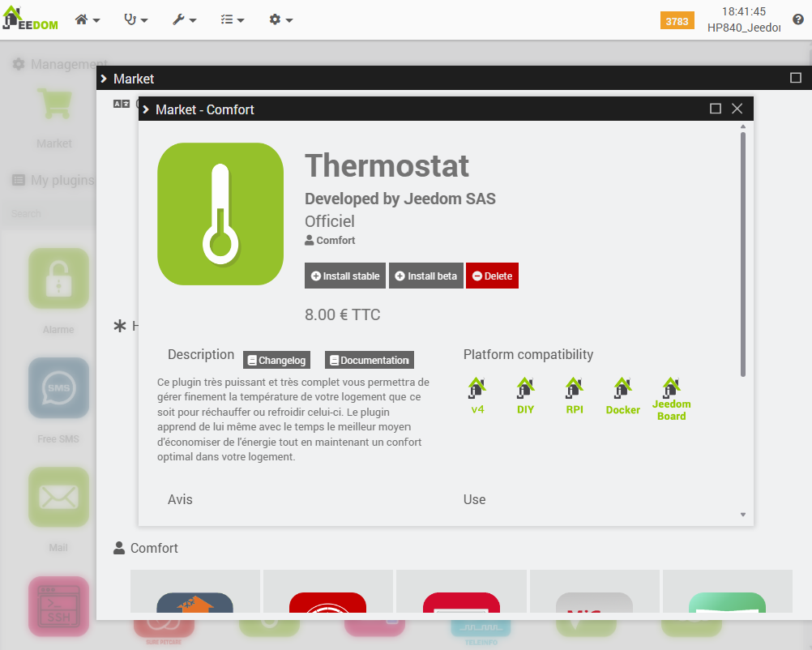Open the Home dropdown menu
The image size is (812, 650).
click(x=88, y=20)
